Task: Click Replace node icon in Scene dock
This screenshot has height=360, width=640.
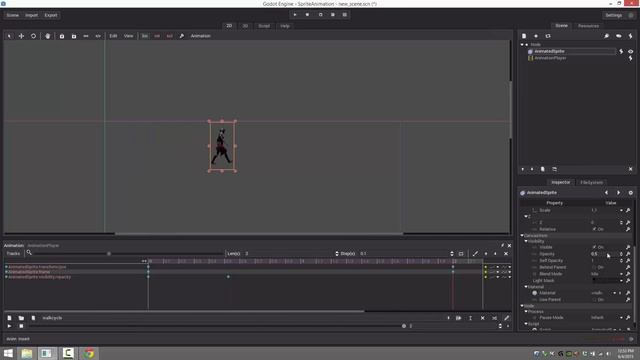Action: pyautogui.click(x=548, y=36)
